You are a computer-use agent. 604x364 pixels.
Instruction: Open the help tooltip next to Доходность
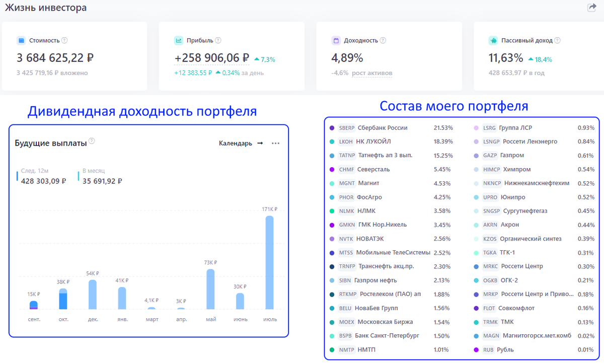(x=383, y=40)
